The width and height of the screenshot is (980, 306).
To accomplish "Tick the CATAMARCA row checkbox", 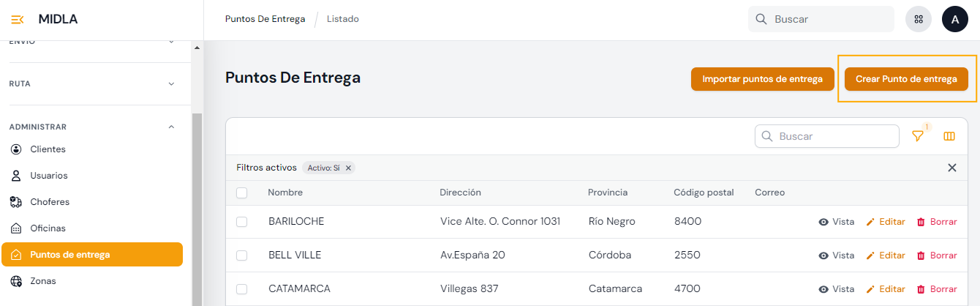I will pos(242,289).
